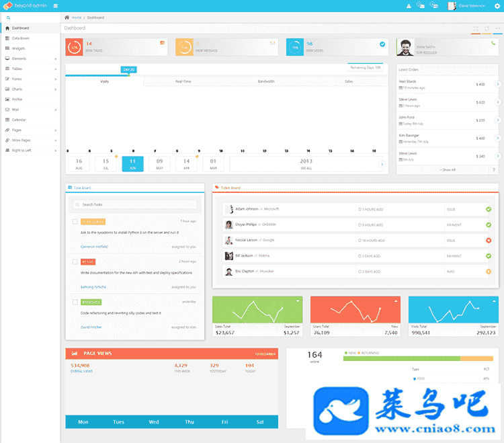Viewport: 504px width, 443px height.
Task: Click the Ticket Board tag icon
Action: pyautogui.click(x=217, y=188)
